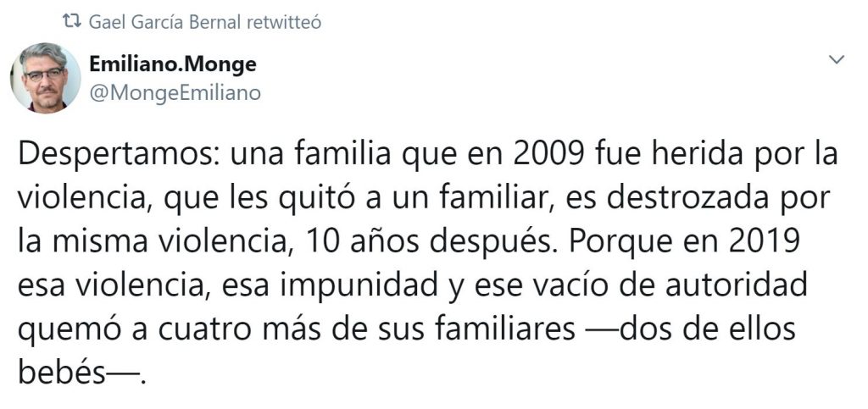Click the word "bebés" on the last line

59,371
